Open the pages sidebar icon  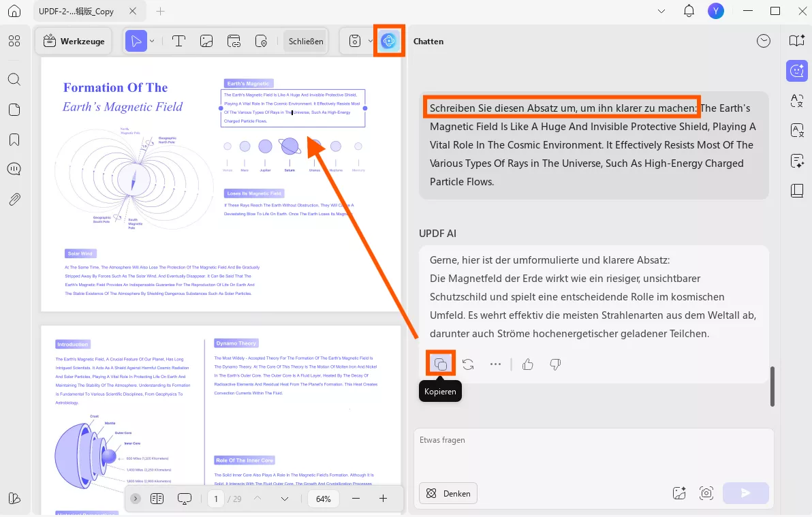click(x=14, y=109)
